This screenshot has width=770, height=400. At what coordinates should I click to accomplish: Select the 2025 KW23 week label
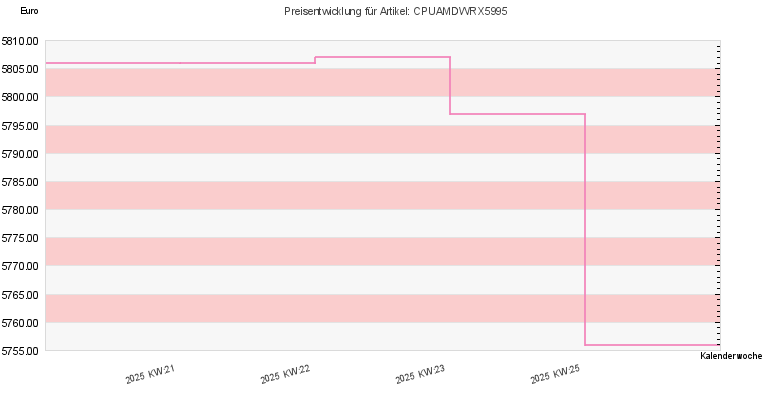tap(420, 374)
